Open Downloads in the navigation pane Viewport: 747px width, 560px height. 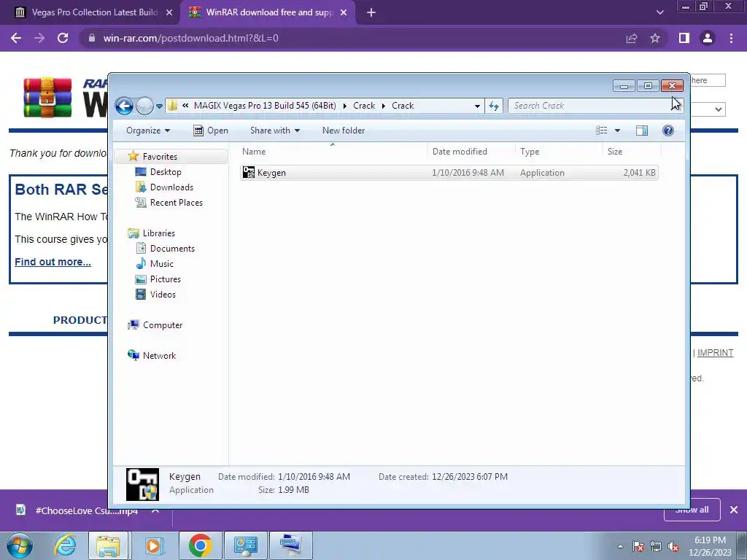[x=171, y=187]
